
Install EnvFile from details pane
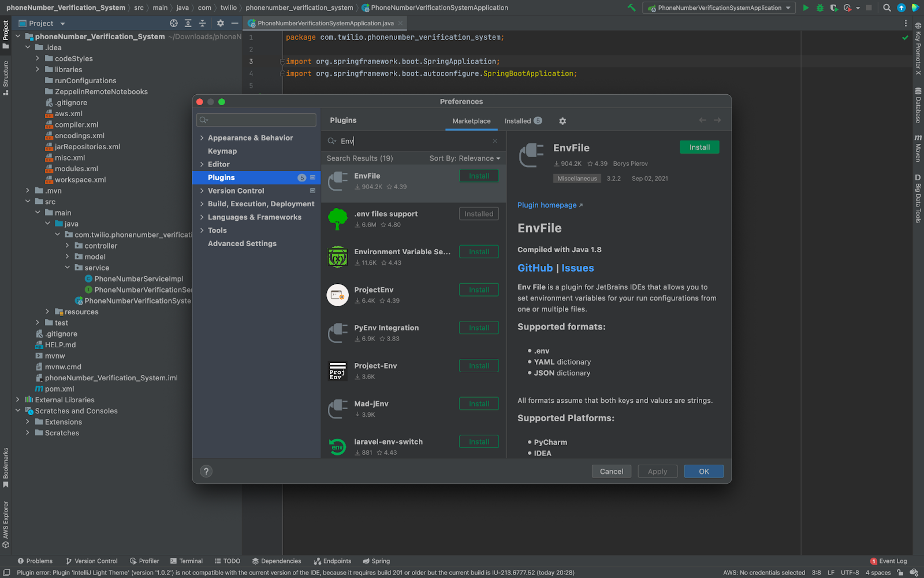(699, 147)
